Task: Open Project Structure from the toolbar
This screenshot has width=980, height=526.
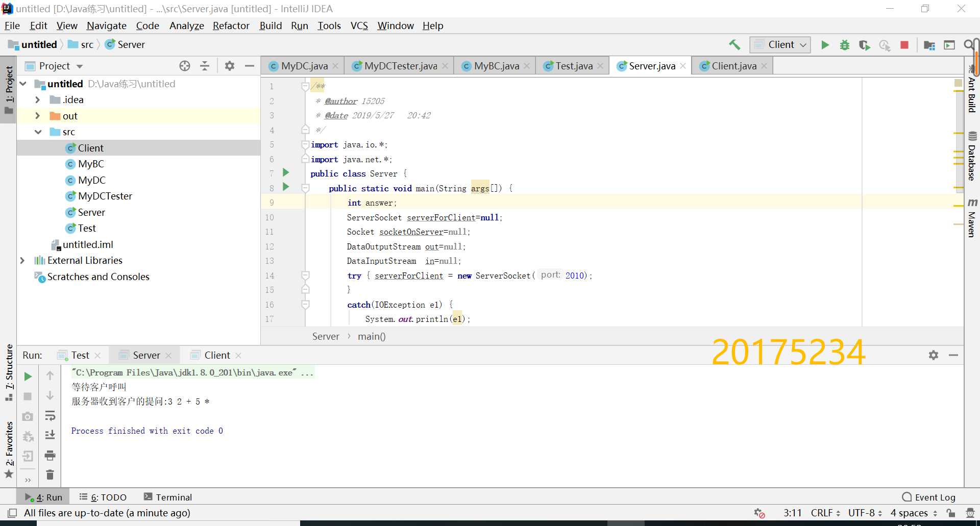Action: point(929,45)
